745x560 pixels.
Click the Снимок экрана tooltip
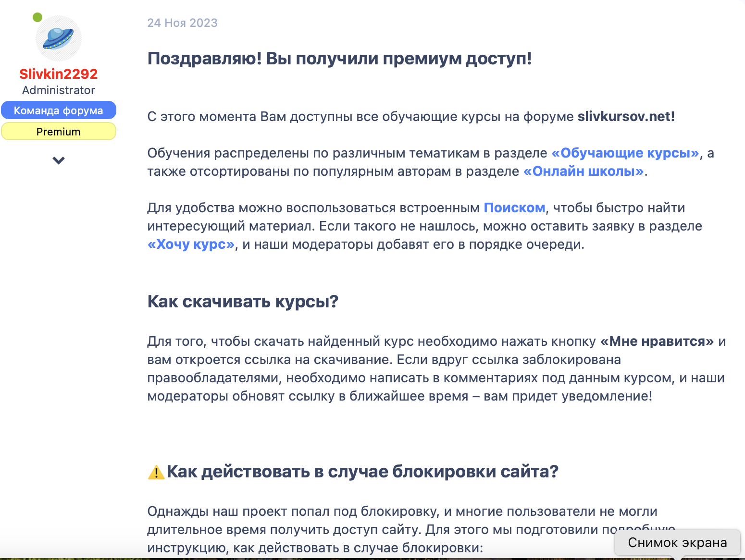tap(677, 543)
